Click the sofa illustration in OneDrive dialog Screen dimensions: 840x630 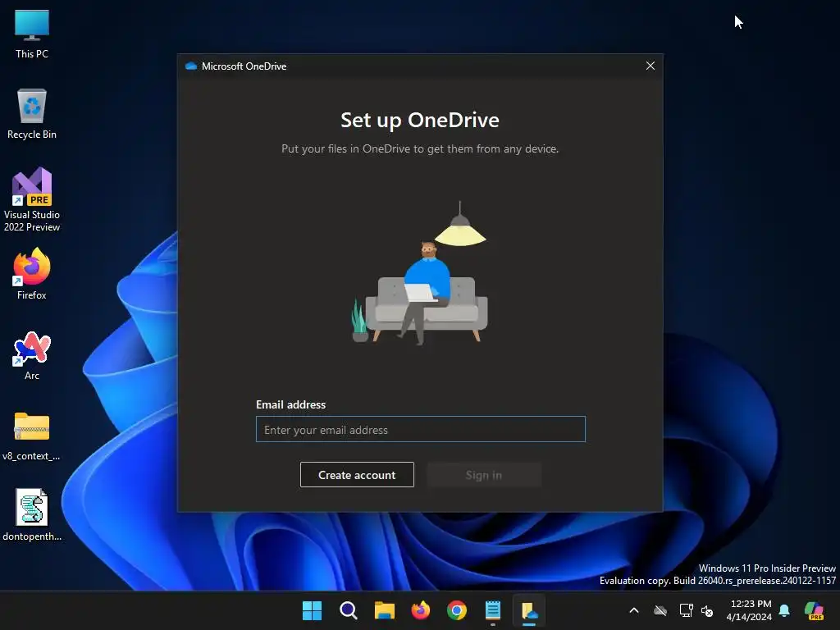coord(420,274)
